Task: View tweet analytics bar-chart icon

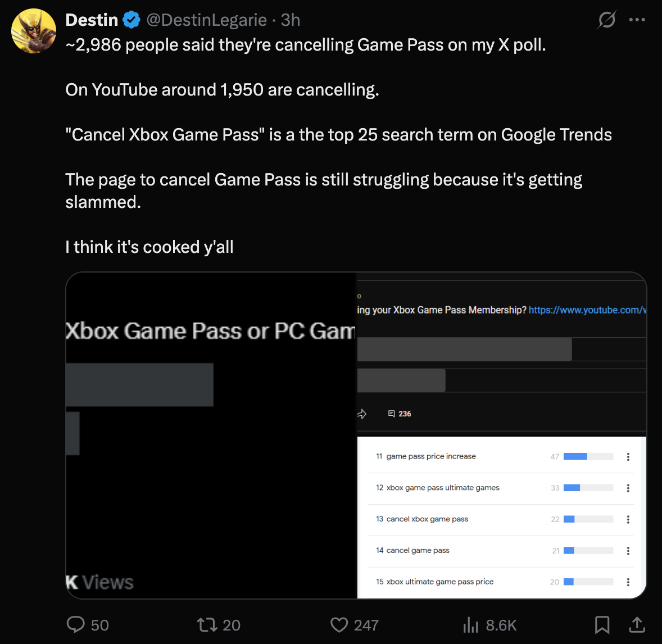Action: 470,624
